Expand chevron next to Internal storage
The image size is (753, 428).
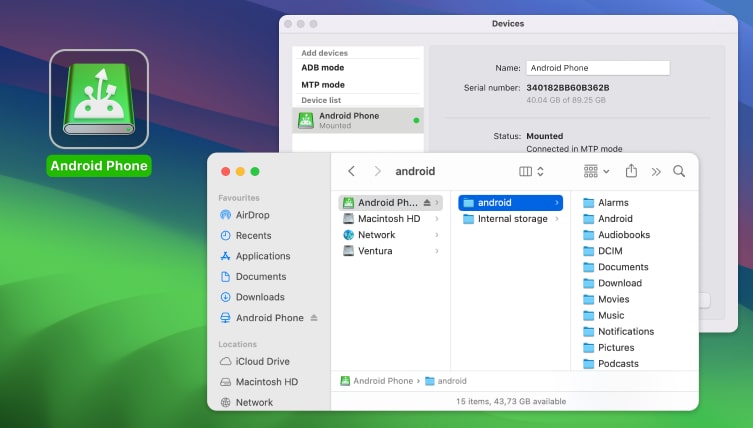click(557, 219)
